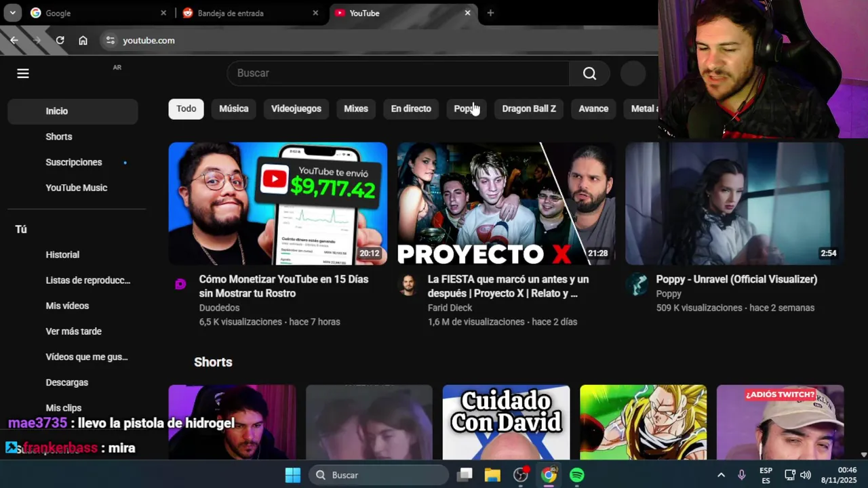
Task: Close the Bandeja de entrada tab
Action: 315,13
